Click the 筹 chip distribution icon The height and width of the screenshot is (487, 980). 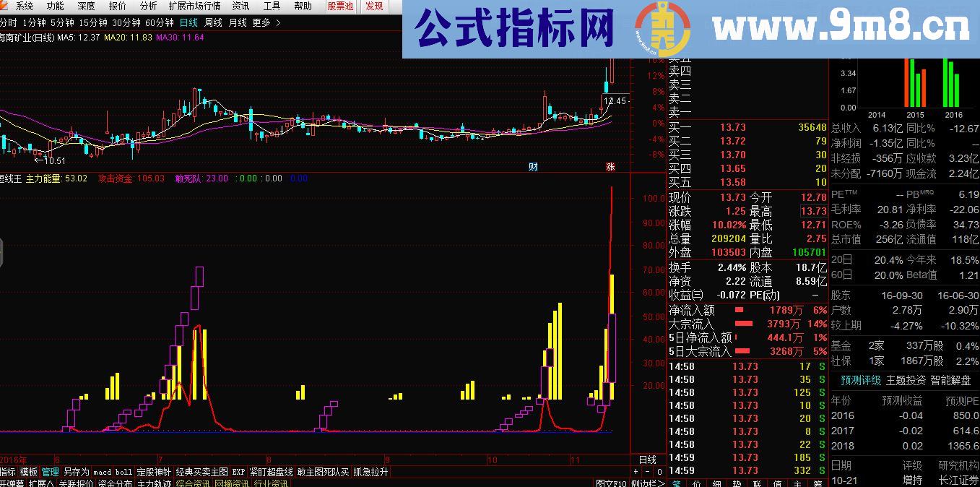click(817, 481)
